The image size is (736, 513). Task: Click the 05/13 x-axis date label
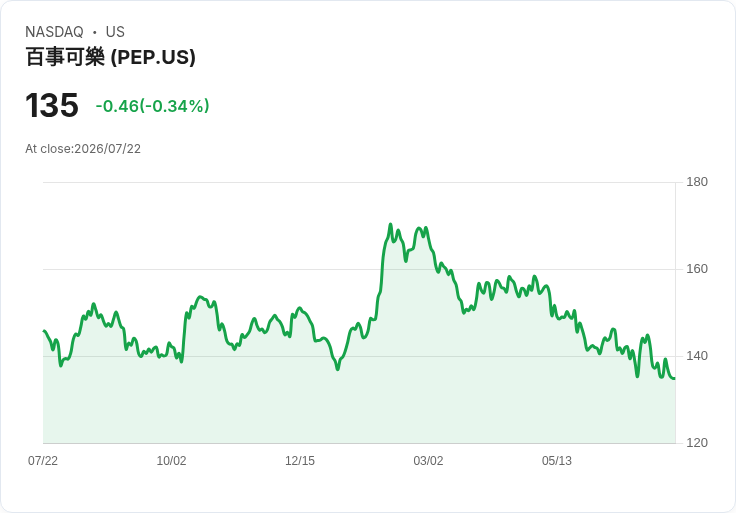tap(557, 460)
